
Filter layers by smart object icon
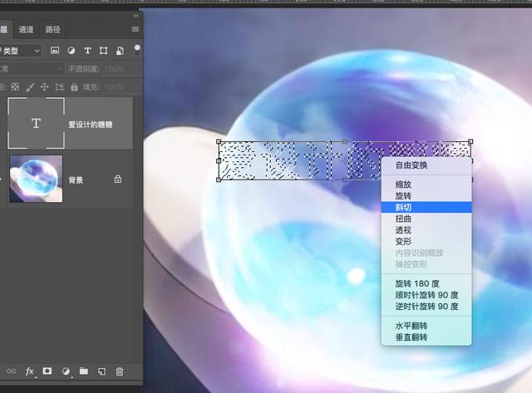[x=120, y=51]
